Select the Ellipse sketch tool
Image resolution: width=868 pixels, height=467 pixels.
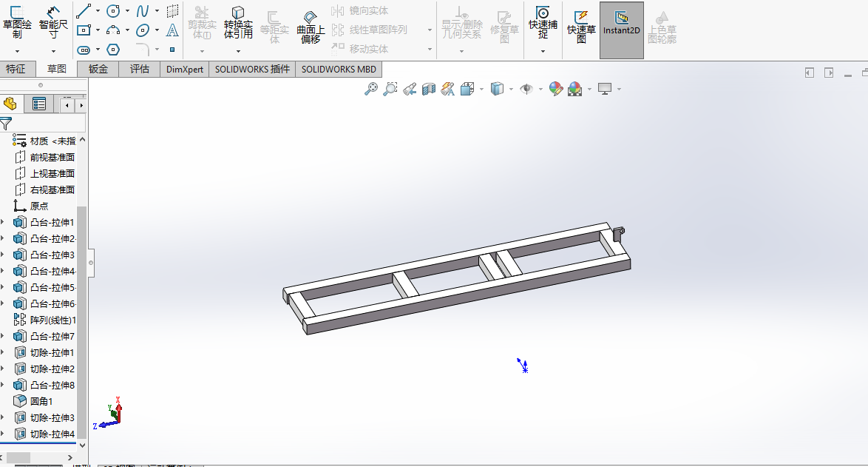coord(143,30)
